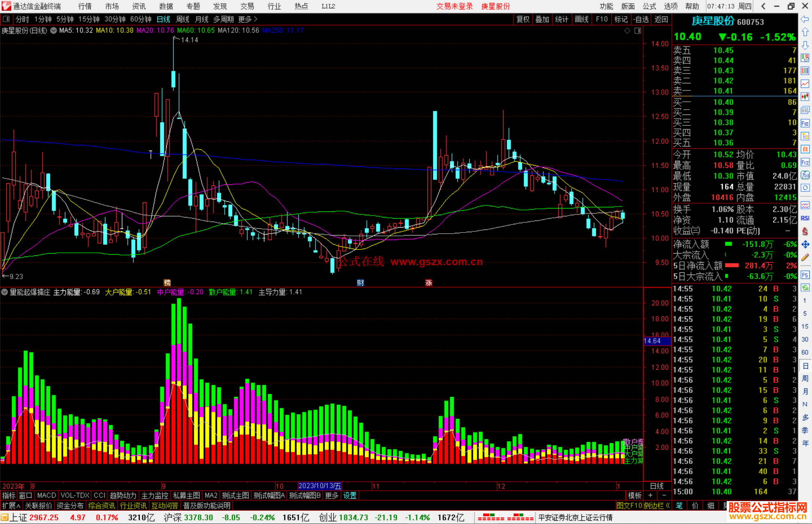Click the red S-arrow icon in sidebar
The image size is (812, 524).
[x=805, y=231]
